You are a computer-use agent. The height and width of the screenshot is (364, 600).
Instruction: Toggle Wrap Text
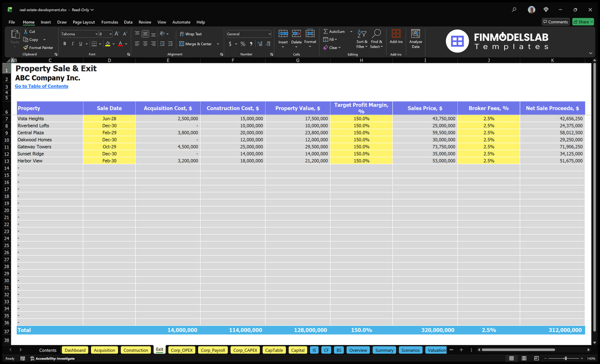coord(190,34)
